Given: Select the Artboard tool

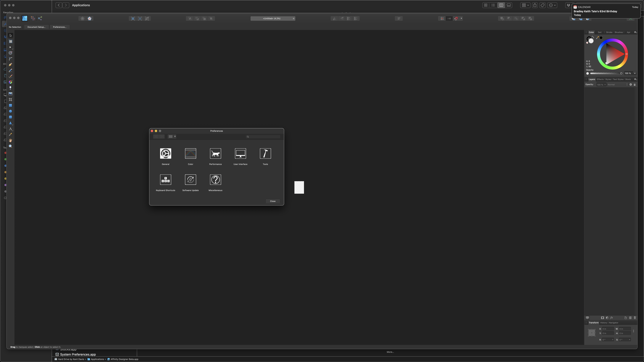Looking at the screenshot, I should coord(10,41).
